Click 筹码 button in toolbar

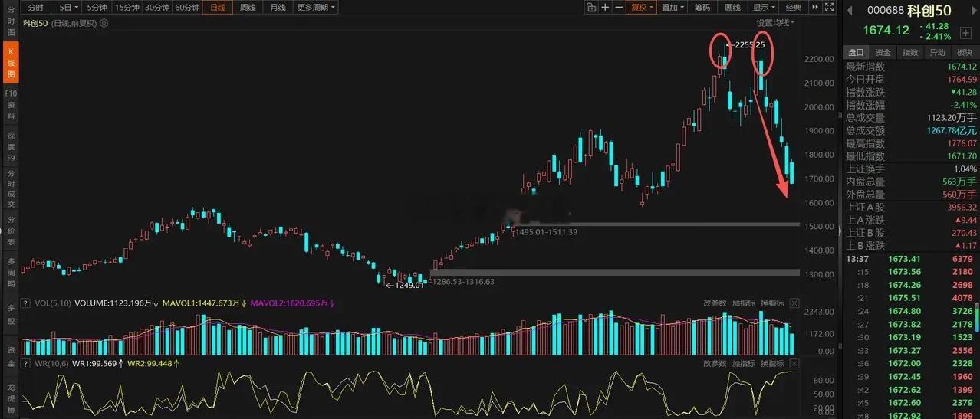(x=702, y=7)
